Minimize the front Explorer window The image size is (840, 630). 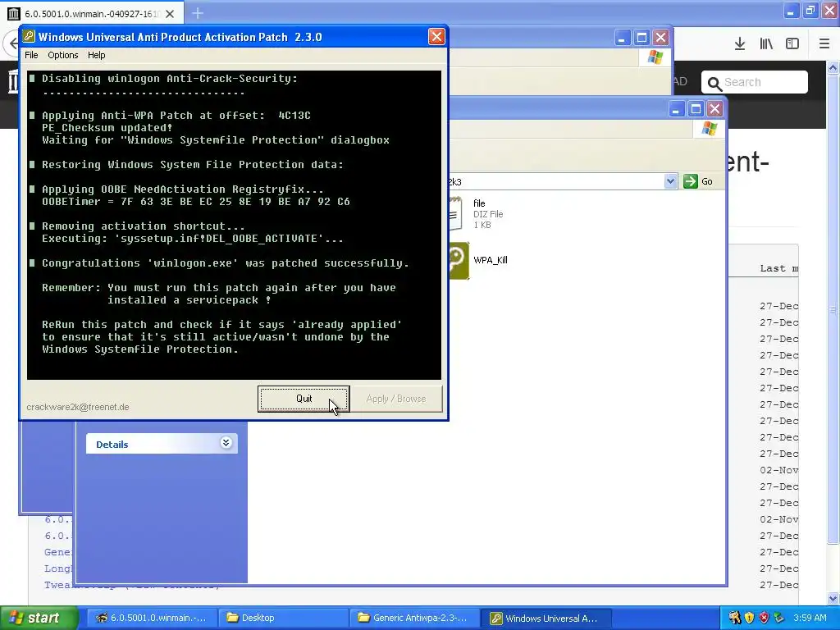[676, 109]
